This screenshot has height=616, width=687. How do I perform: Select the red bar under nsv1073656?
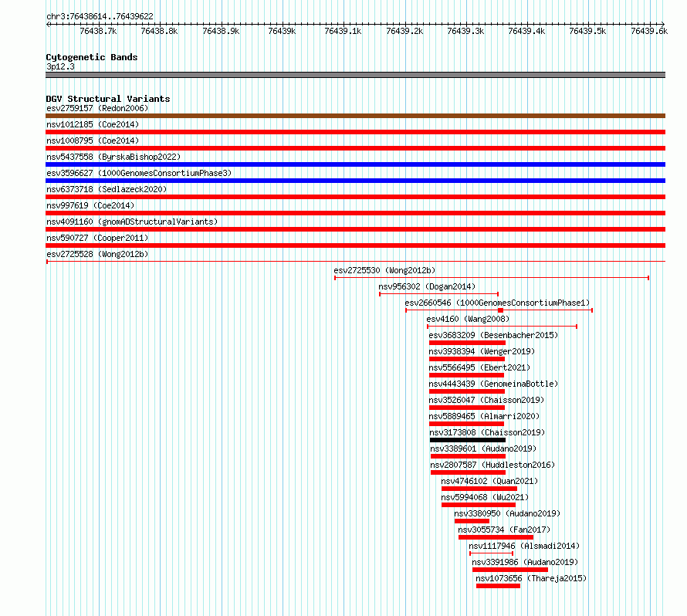498,586
